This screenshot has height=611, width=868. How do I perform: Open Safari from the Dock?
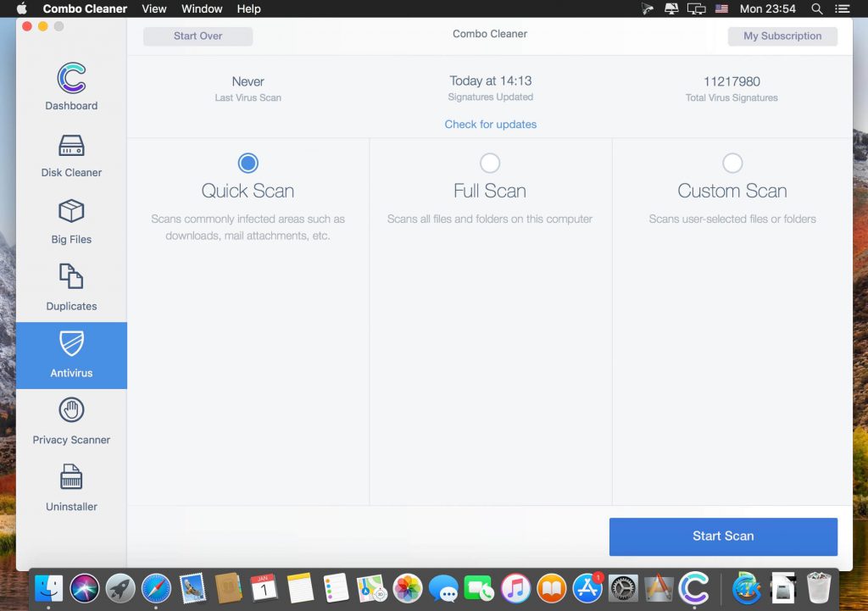tap(155, 587)
